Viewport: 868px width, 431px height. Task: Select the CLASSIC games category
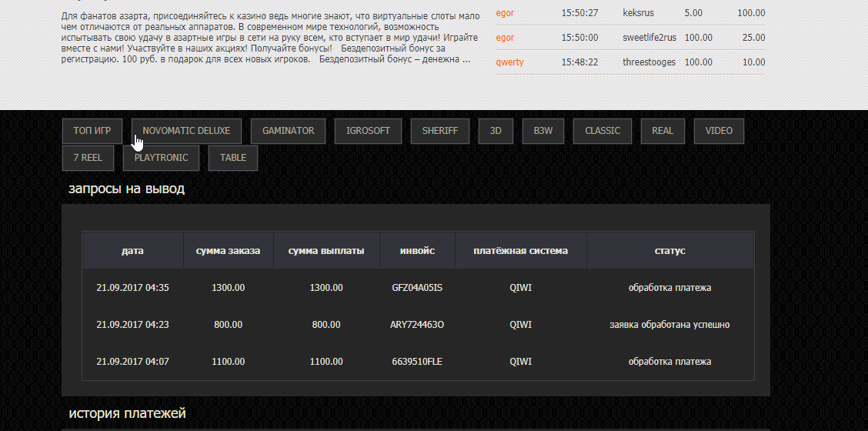pyautogui.click(x=602, y=131)
